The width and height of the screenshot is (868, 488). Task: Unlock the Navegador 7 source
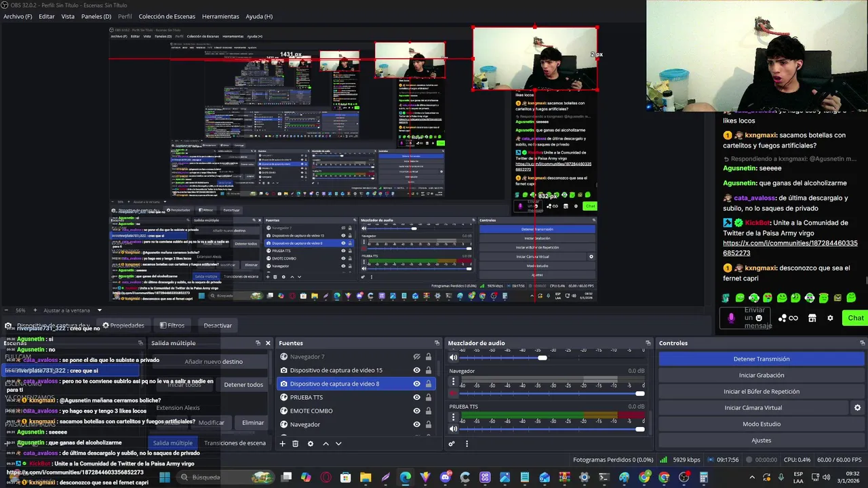(428, 357)
